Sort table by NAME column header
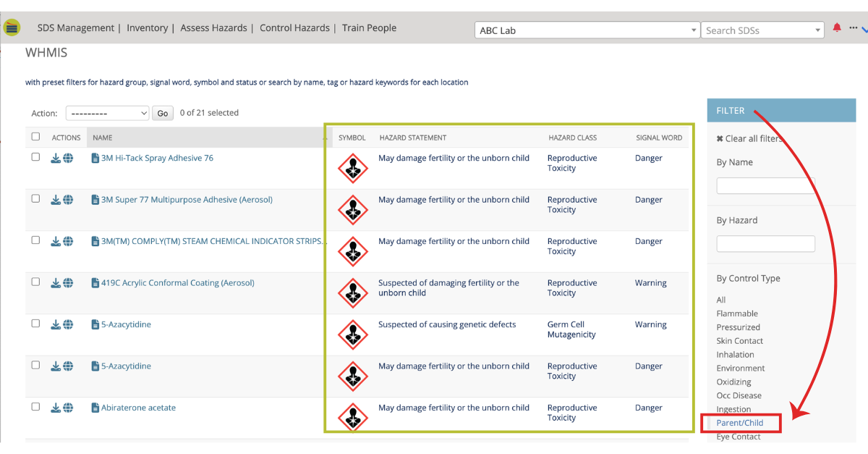This screenshot has width=868, height=454. (x=103, y=138)
